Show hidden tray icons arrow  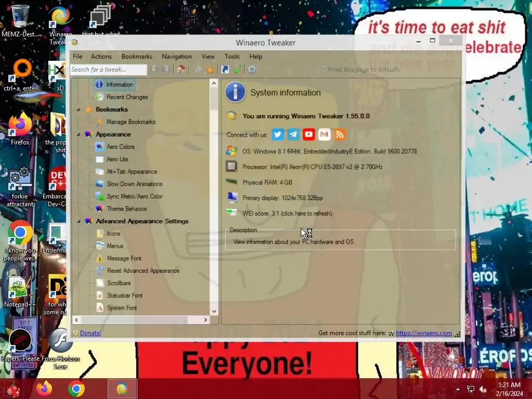click(458, 390)
